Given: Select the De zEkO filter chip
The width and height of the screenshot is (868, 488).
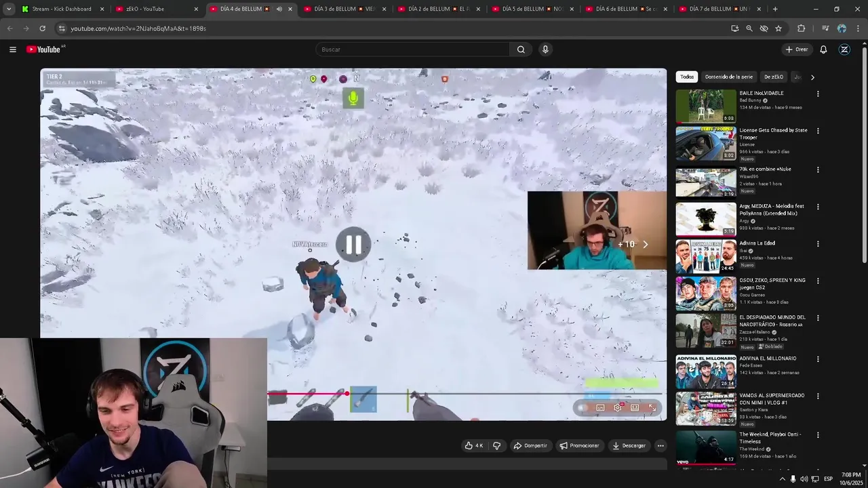Looking at the screenshot, I should coord(774,77).
